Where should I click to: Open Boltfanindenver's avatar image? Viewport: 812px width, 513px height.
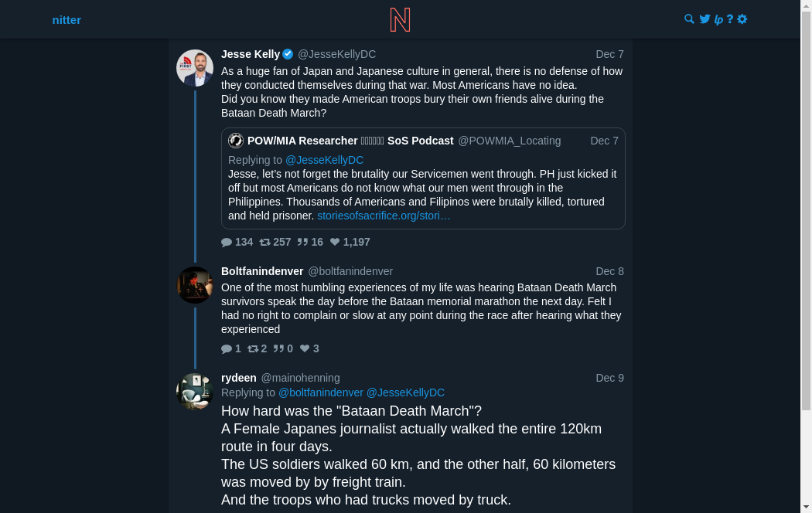tap(195, 285)
